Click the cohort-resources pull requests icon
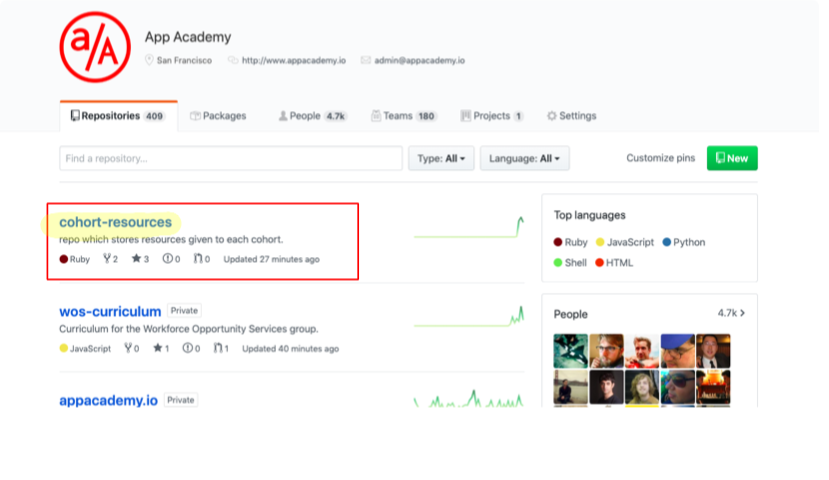 point(198,259)
